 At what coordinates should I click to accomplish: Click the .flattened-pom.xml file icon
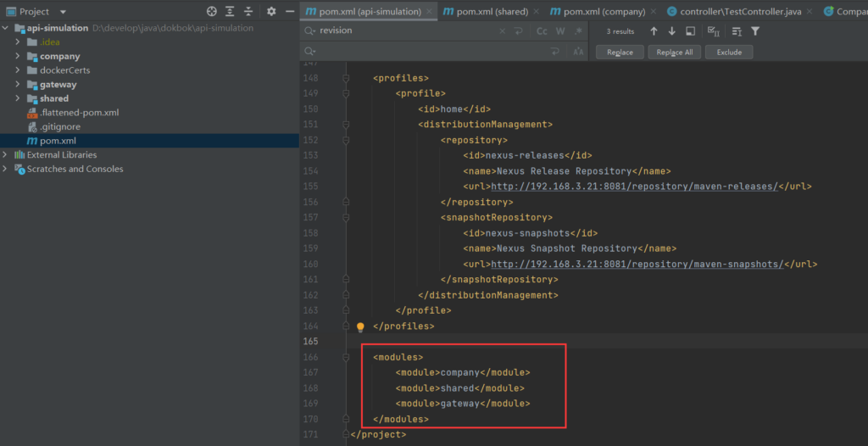31,113
